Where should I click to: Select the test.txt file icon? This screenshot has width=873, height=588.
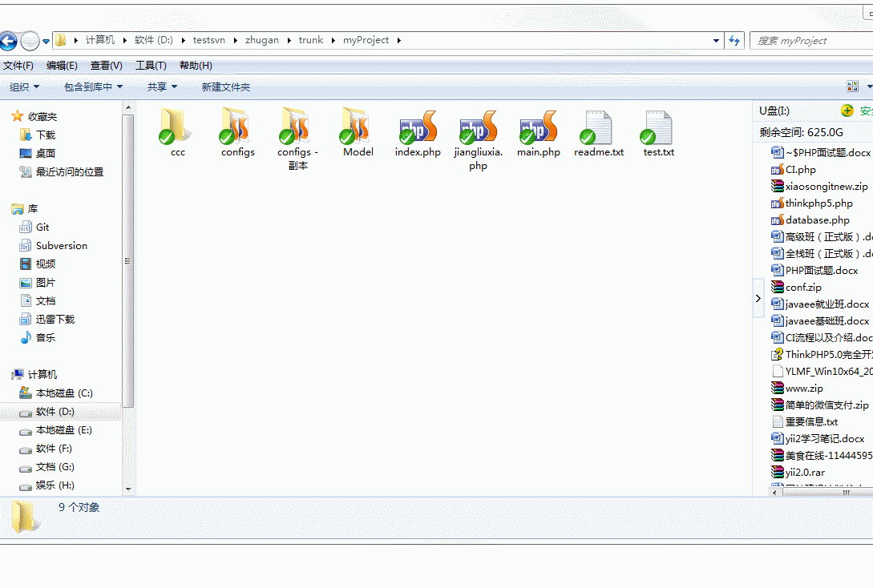658,128
